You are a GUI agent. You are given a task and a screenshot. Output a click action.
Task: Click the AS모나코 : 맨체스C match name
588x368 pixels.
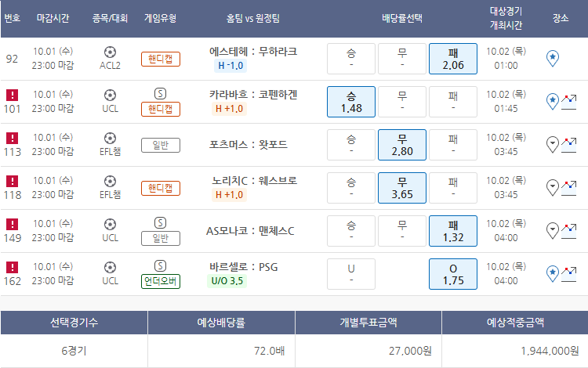click(x=250, y=230)
